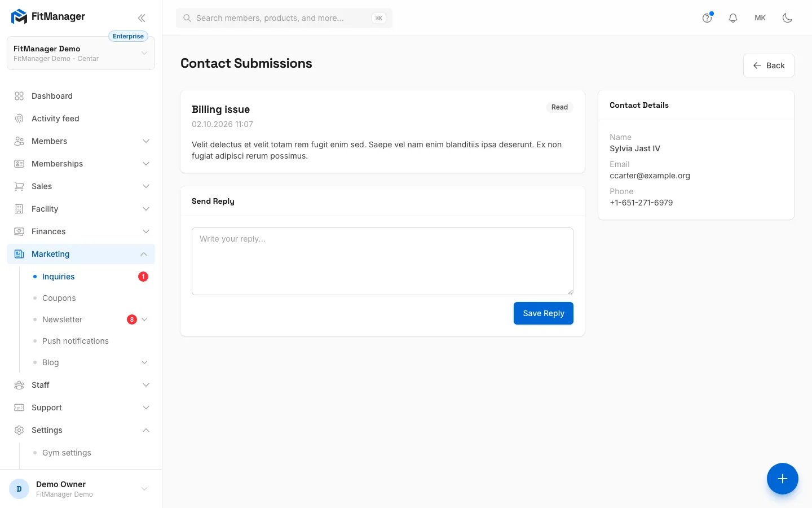The width and height of the screenshot is (812, 508).
Task: Click the Finances money icon
Action: pyautogui.click(x=19, y=231)
